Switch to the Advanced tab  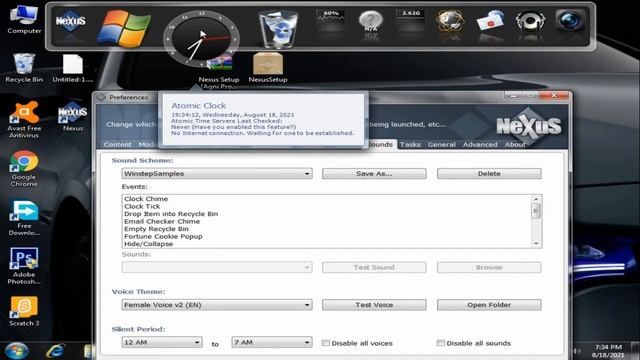[x=480, y=144]
